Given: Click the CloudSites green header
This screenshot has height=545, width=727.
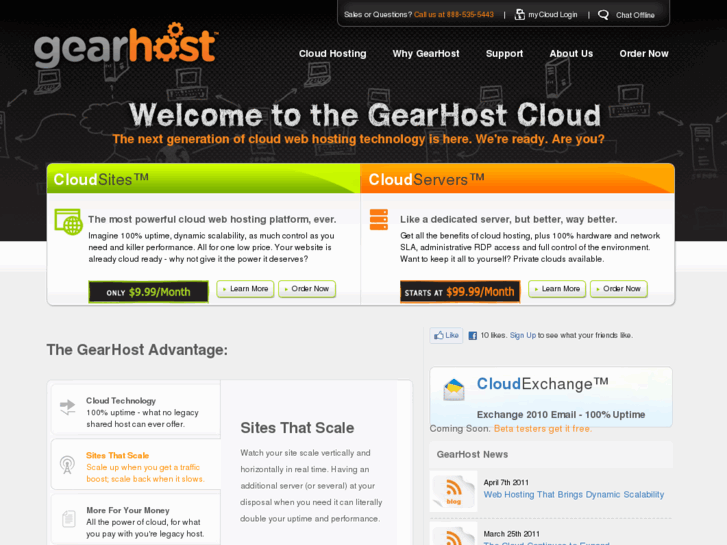Looking at the screenshot, I should click(x=204, y=179).
